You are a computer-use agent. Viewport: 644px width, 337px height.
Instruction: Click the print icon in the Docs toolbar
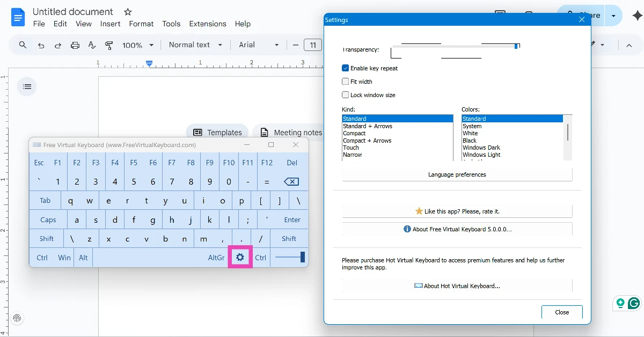click(x=75, y=45)
